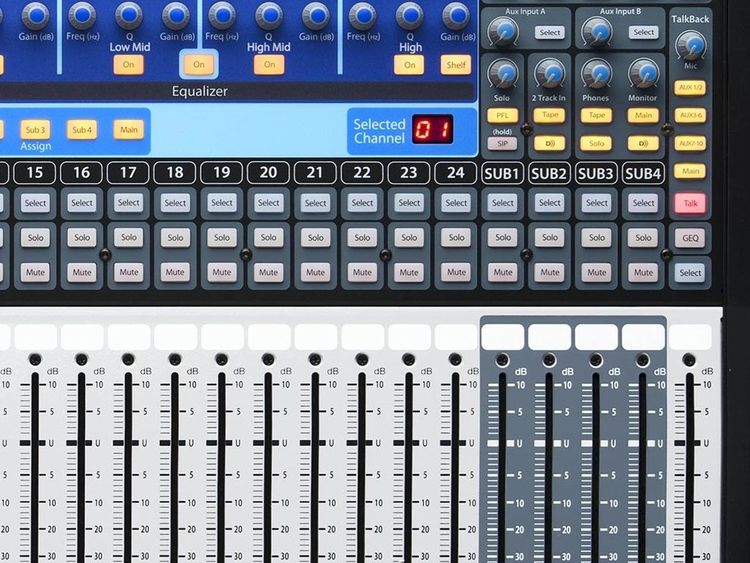Click the Aux Input B level knob
This screenshot has height=563, width=750.
click(596, 32)
